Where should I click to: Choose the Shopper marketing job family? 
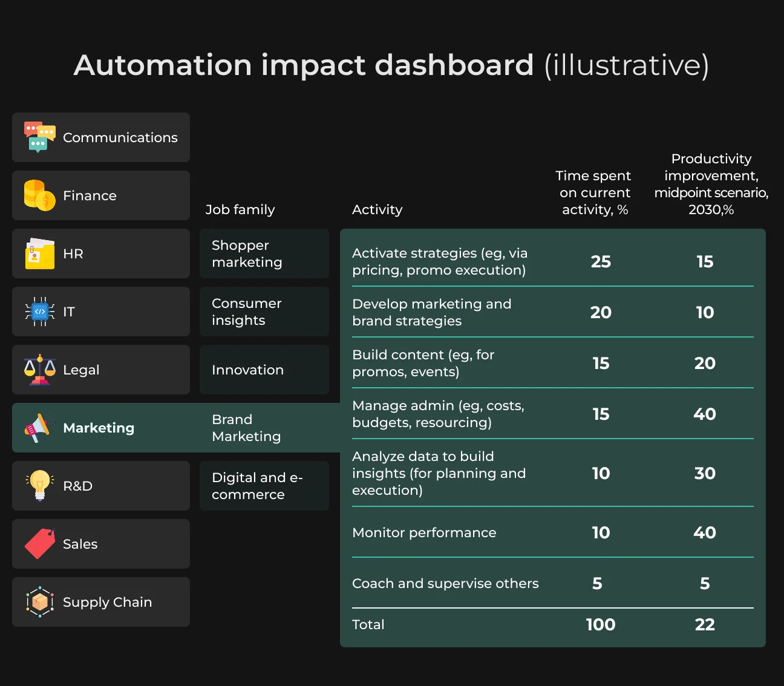click(264, 253)
